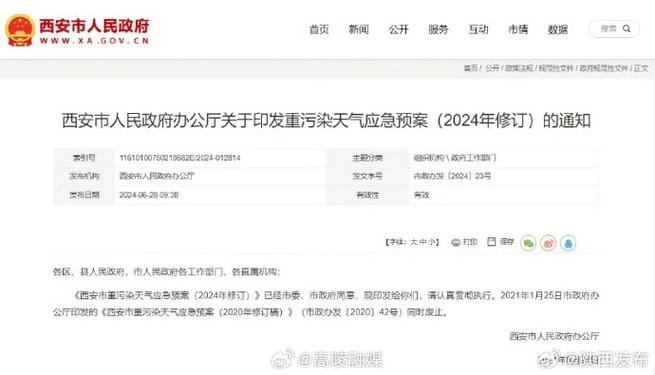Click the printer icon
The width and height of the screenshot is (655, 375).
(456, 242)
